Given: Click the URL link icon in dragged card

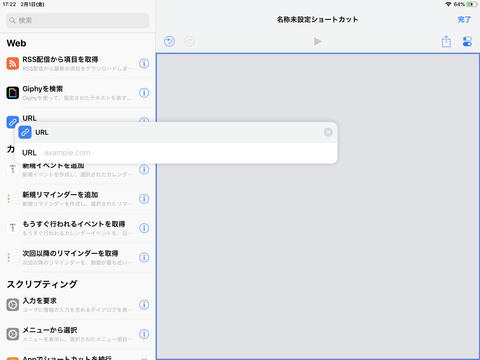Looking at the screenshot, I should coord(25,132).
